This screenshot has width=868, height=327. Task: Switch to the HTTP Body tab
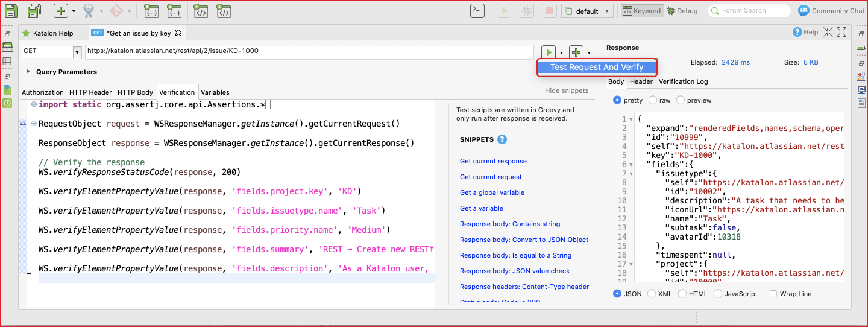tap(135, 92)
